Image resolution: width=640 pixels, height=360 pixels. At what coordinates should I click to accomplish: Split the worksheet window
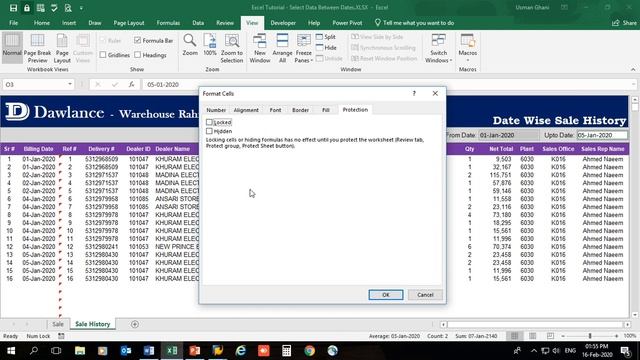(326, 37)
